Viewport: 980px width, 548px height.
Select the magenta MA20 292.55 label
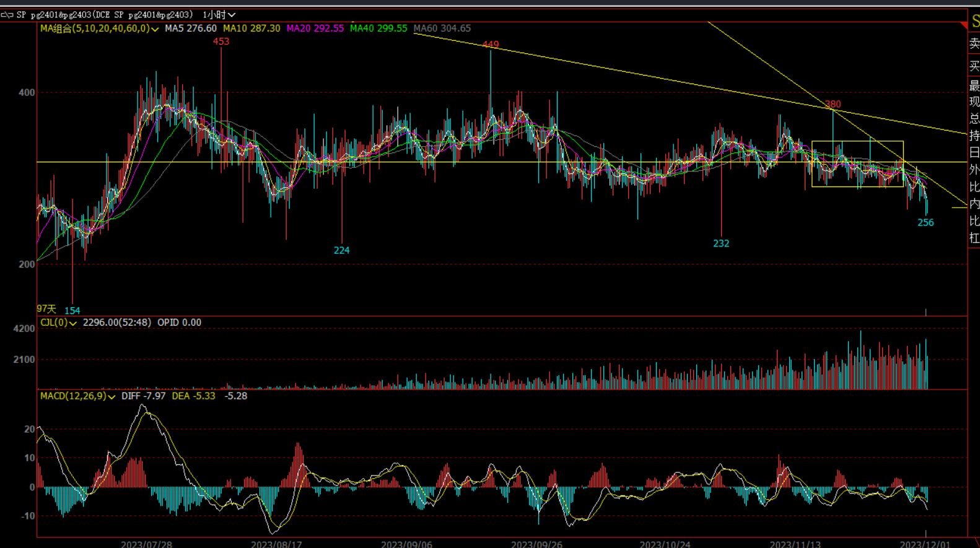click(x=315, y=28)
